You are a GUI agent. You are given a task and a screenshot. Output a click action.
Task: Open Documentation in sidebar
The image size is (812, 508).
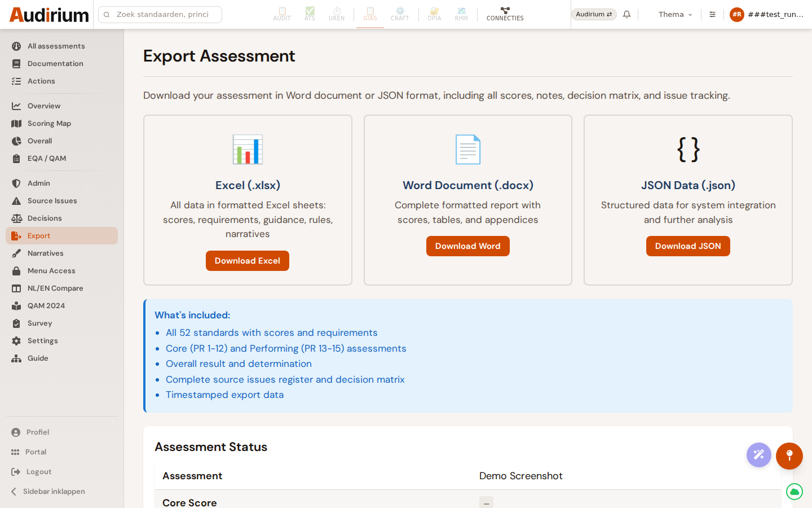pyautogui.click(x=61, y=64)
